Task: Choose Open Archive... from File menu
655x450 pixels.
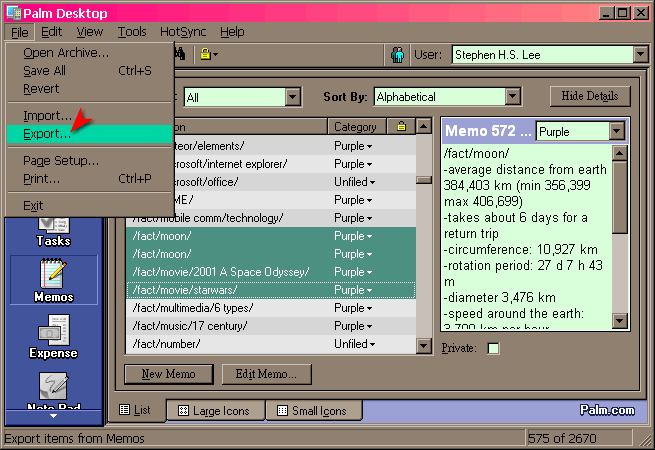Action: coord(89,53)
